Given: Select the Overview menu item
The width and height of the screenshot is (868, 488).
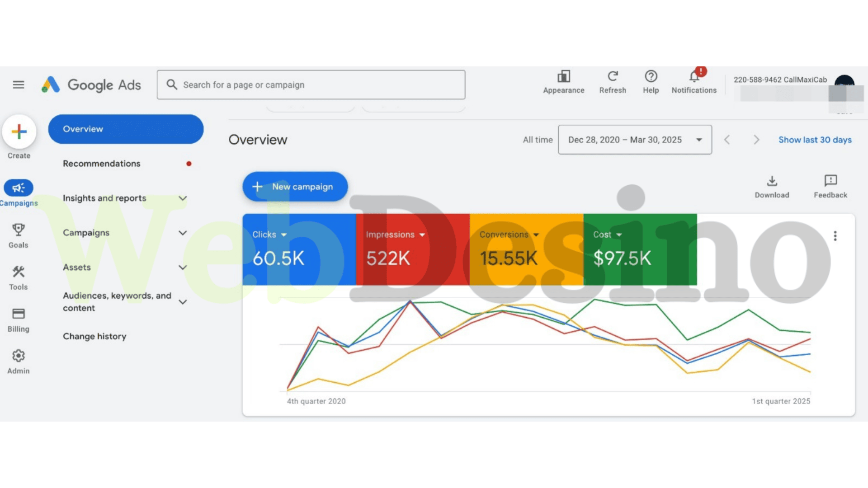Looking at the screenshot, I should click(126, 129).
